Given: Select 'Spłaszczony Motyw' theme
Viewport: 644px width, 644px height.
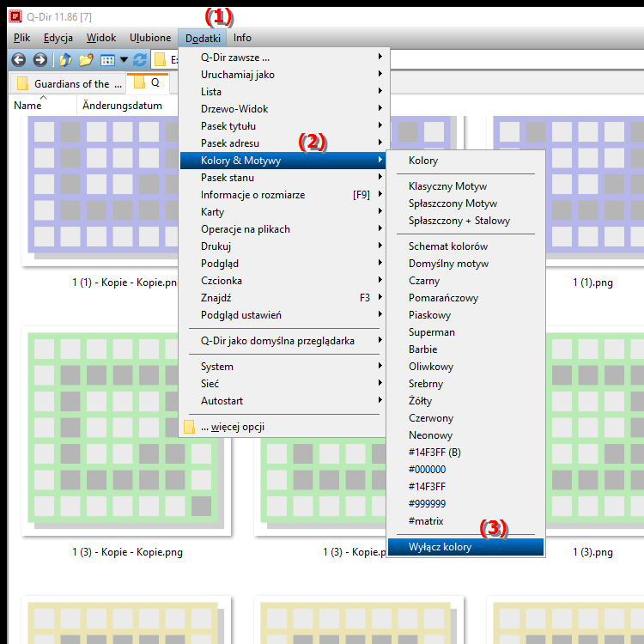Looking at the screenshot, I should pyautogui.click(x=465, y=204).
